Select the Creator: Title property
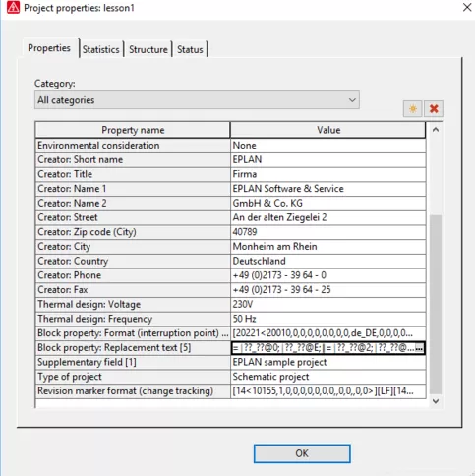The image size is (475, 476). 133,174
